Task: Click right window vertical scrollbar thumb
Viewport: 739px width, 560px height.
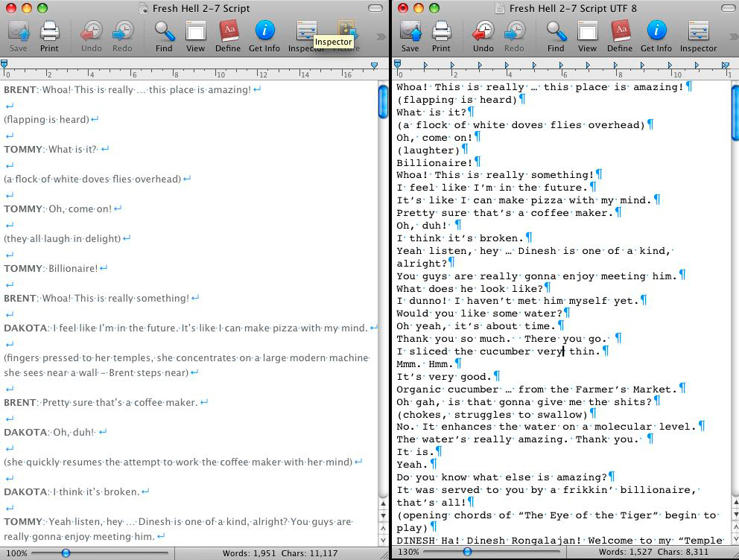Action: pos(735,113)
